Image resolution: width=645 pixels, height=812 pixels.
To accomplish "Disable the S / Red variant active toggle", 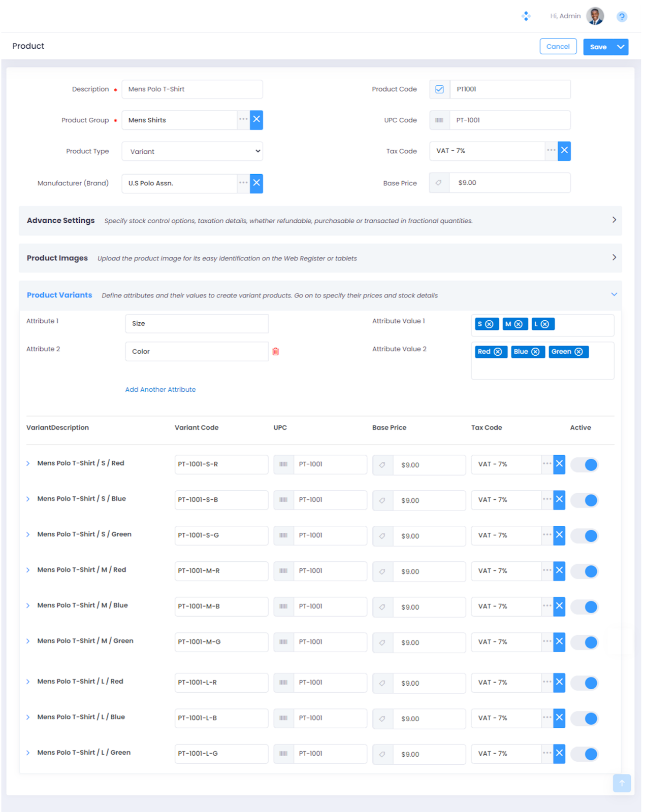I will click(585, 465).
